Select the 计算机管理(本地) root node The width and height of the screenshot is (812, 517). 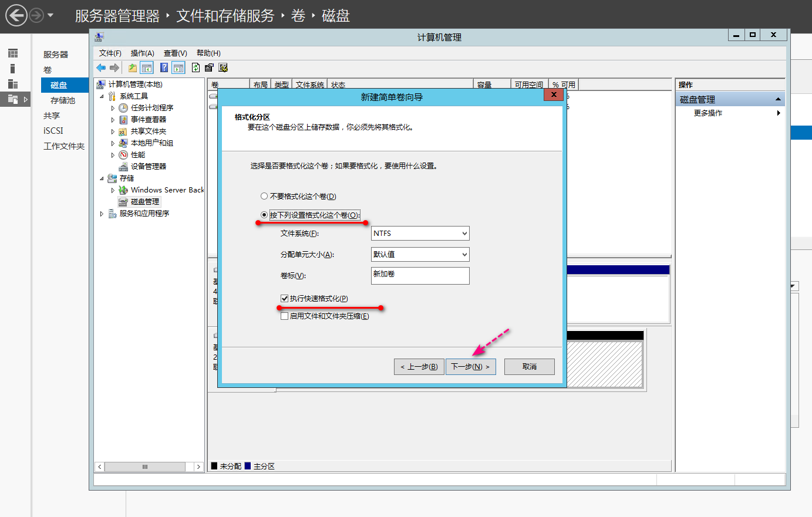pyautogui.click(x=136, y=85)
